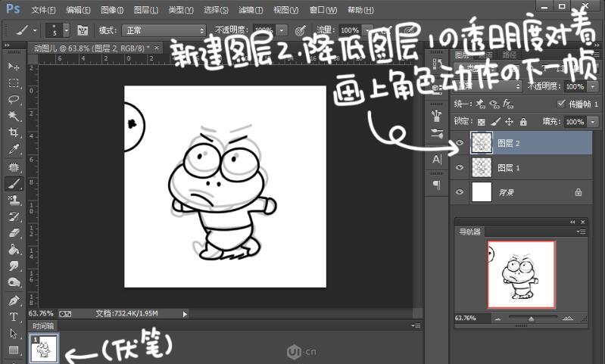Image resolution: width=605 pixels, height=364 pixels.
Task: Toggle unify layer position icon
Action: 480,104
